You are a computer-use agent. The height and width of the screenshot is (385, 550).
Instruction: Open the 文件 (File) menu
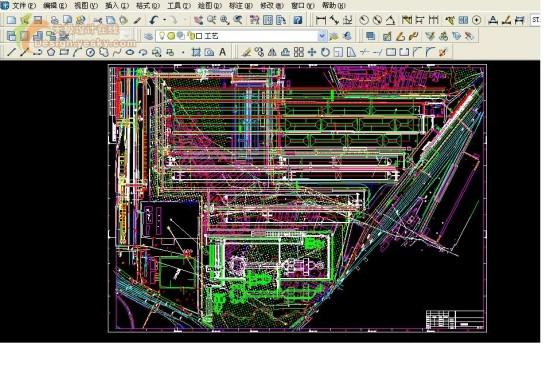24,6
